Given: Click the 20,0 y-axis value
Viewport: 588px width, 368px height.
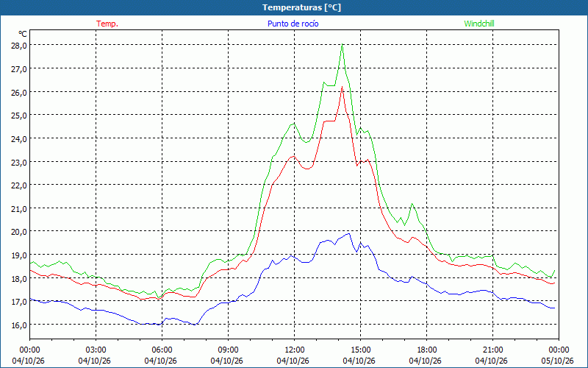Looking at the screenshot, I should point(18,232).
